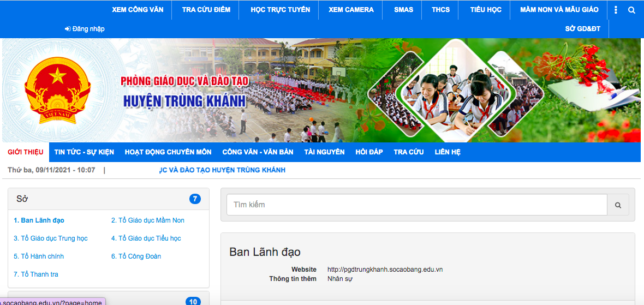Go to XEM CÔNG VĂN in top bar
The width and height of the screenshot is (644, 305).
(x=137, y=10)
